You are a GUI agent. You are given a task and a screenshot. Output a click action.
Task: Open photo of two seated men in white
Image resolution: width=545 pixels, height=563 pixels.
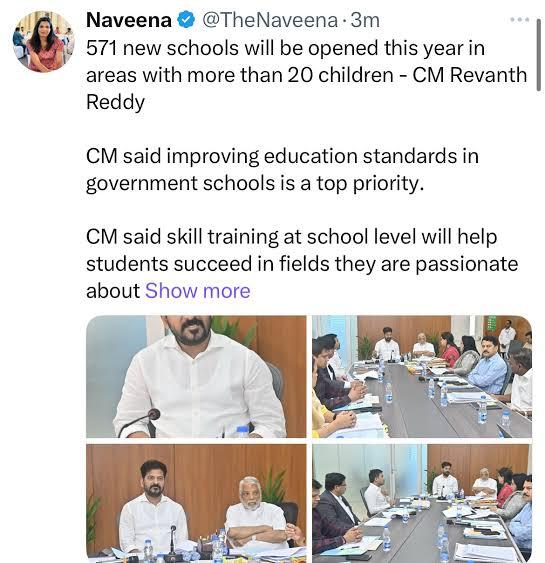click(x=196, y=503)
